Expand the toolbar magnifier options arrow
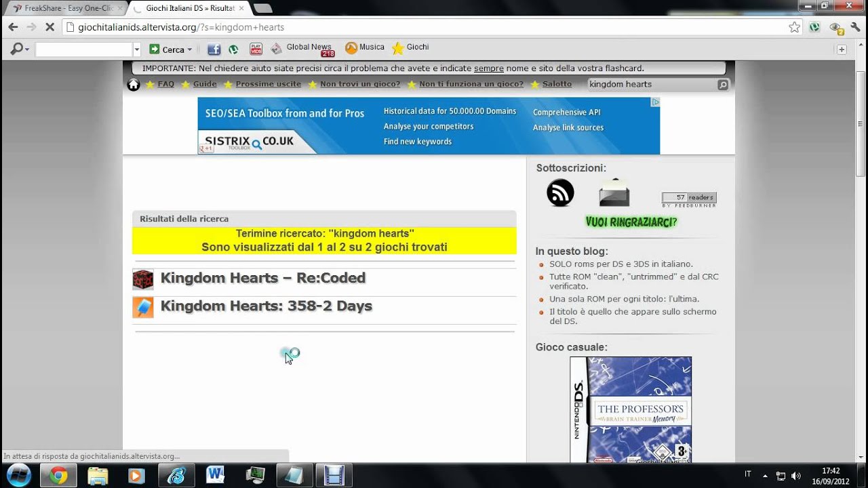 click(26, 49)
